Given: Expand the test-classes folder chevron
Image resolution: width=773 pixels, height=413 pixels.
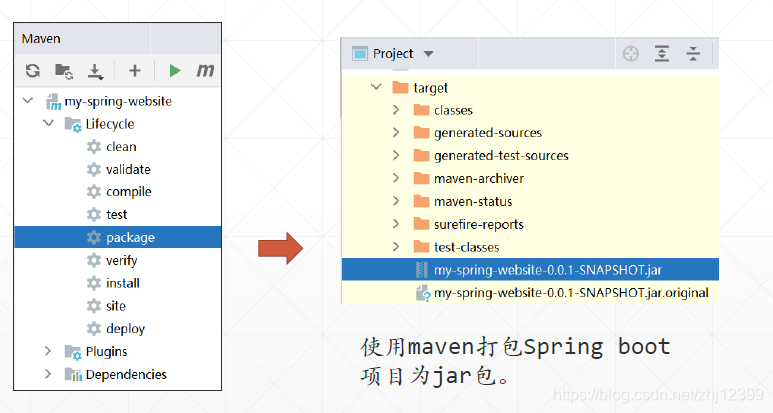Looking at the screenshot, I should pyautogui.click(x=396, y=246).
